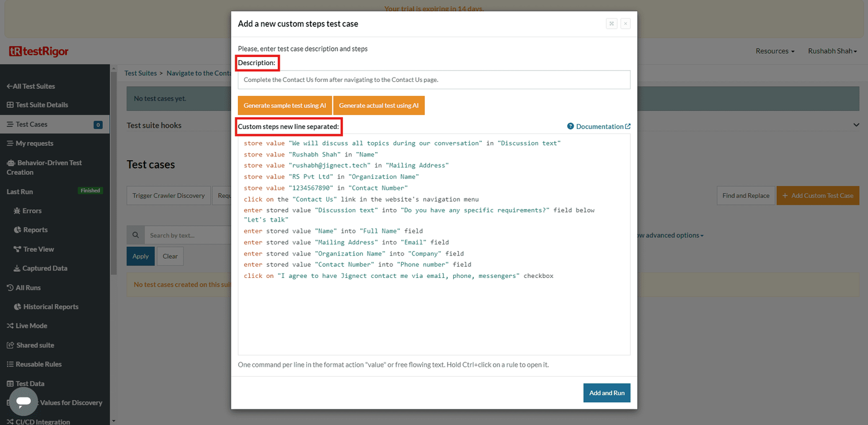Click the Search by text field
The width and height of the screenshot is (868, 425).
188,235
